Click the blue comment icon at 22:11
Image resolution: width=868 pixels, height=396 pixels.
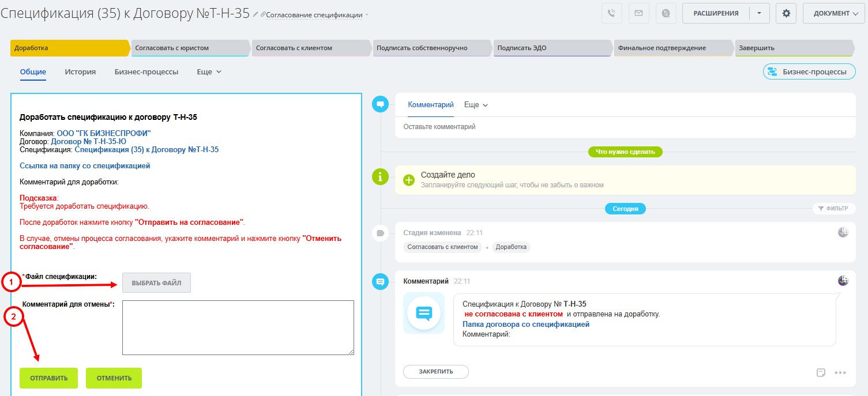coord(380,282)
